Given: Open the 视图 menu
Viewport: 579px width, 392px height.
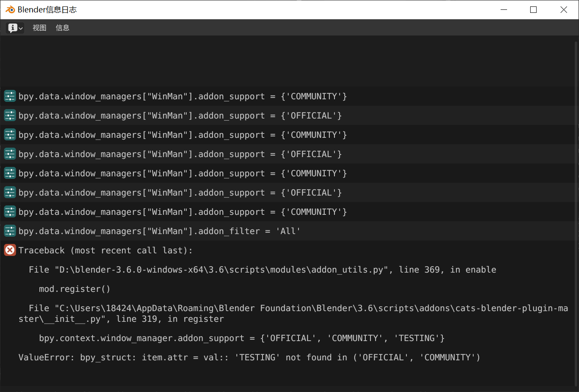Looking at the screenshot, I should (x=39, y=28).
